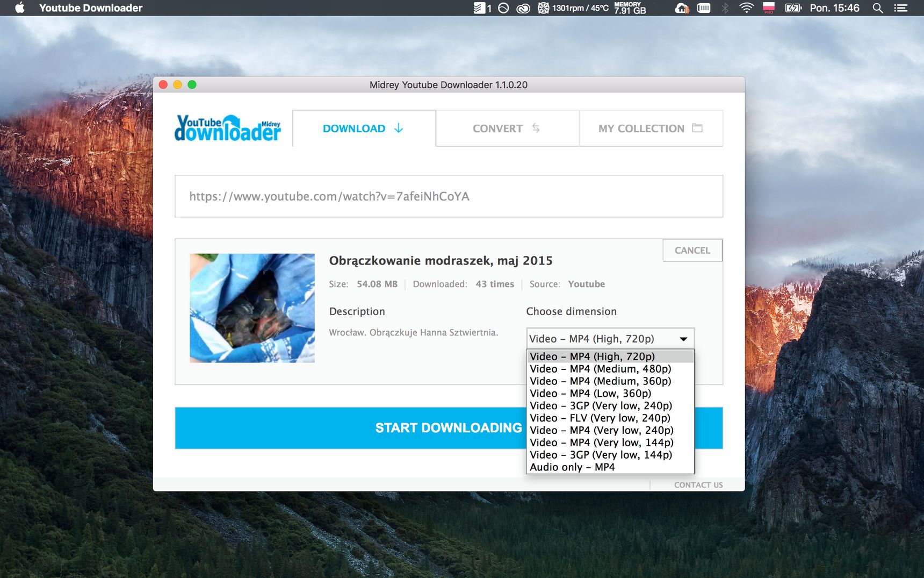The image size is (924, 578).
Task: Click the battery charging icon
Action: pyautogui.click(x=793, y=8)
